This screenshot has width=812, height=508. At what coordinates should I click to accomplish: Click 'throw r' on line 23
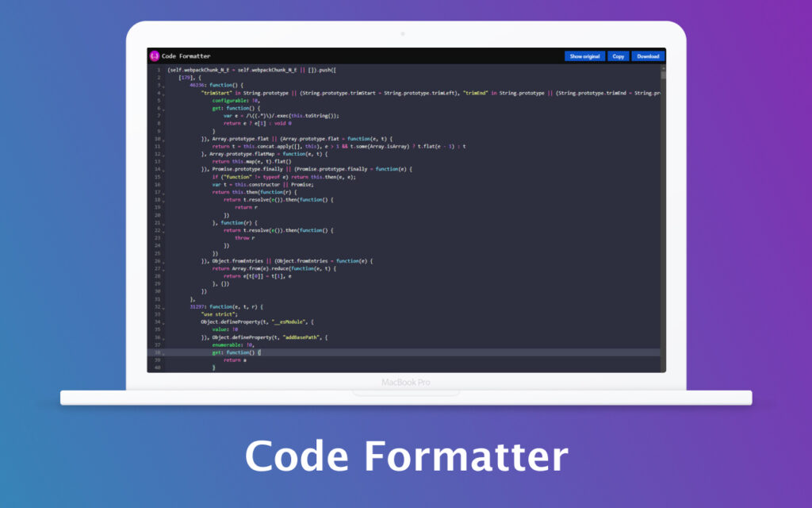pyautogui.click(x=245, y=238)
